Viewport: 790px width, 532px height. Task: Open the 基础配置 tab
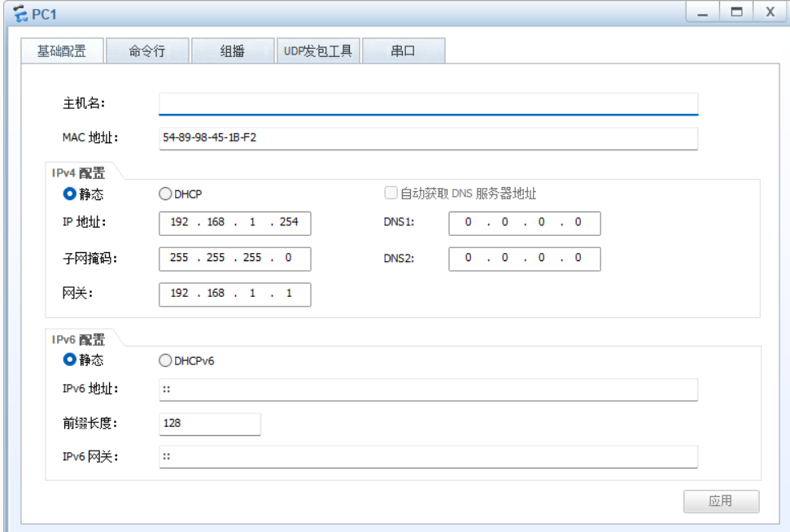coord(62,51)
